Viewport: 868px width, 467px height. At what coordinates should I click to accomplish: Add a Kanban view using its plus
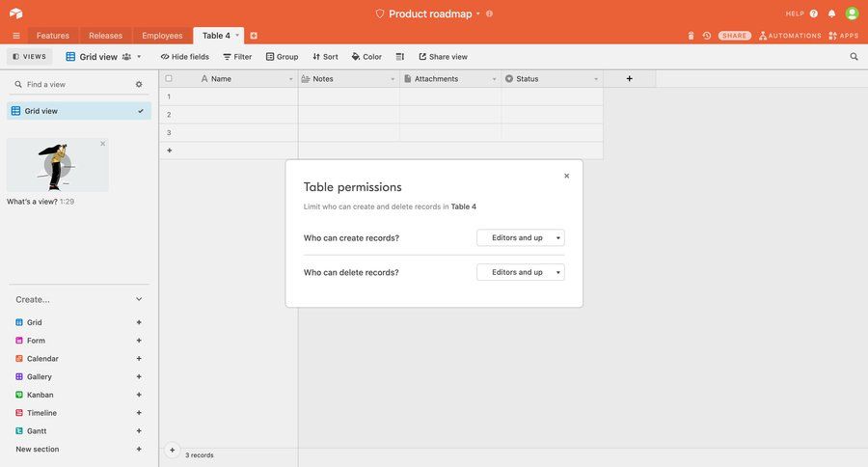point(139,395)
